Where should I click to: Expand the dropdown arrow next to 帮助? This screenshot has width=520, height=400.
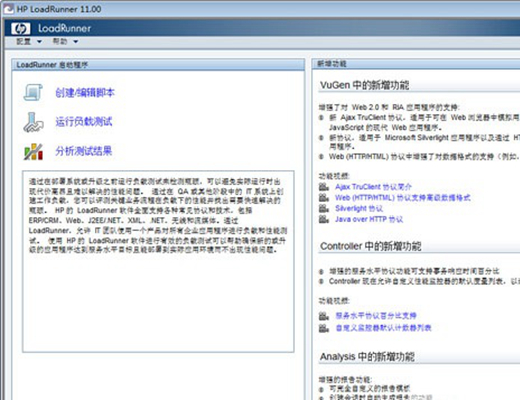76,42
